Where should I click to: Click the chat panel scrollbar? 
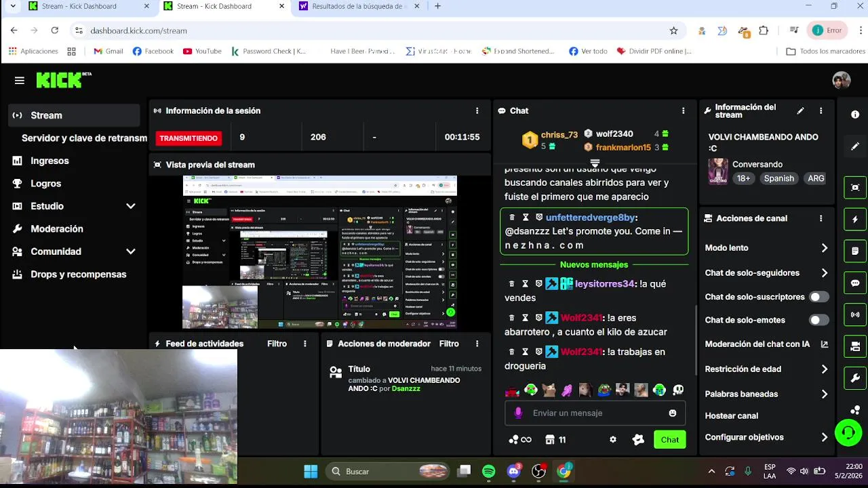[696, 339]
